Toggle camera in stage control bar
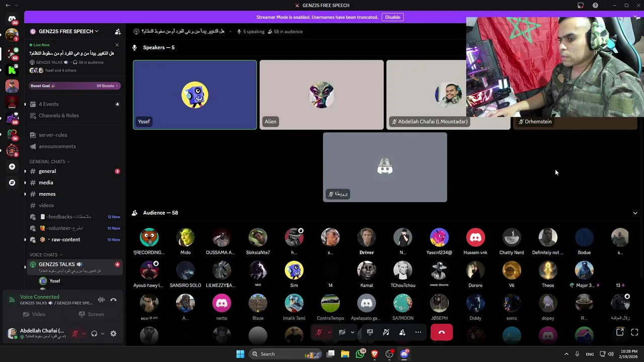Viewport: 644px width, 362px height. [x=342, y=332]
